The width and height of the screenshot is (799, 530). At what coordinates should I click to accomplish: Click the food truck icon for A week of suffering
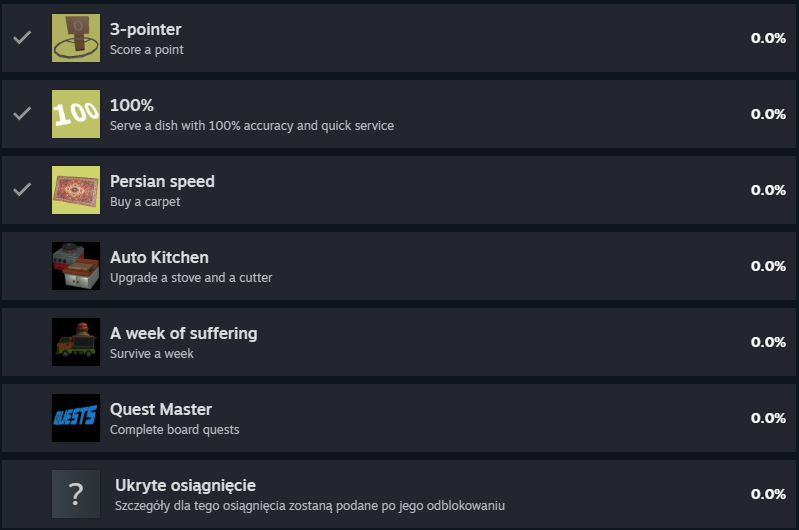point(76,342)
